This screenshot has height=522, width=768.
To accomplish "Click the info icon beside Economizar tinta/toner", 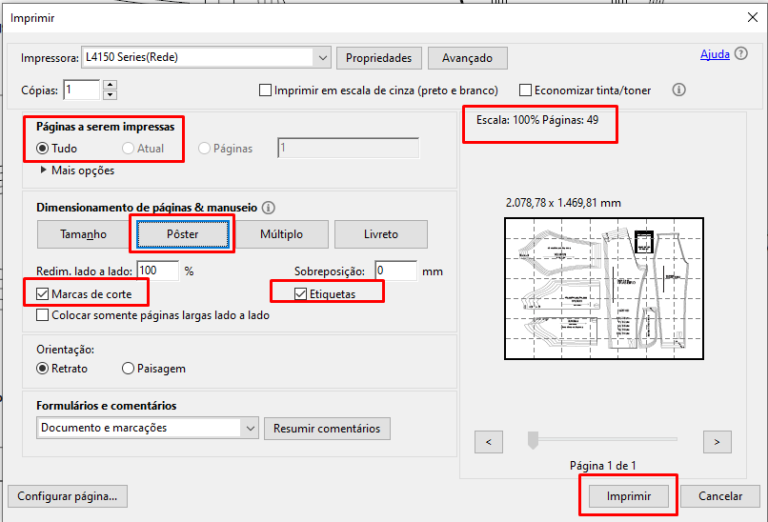I will [x=679, y=90].
